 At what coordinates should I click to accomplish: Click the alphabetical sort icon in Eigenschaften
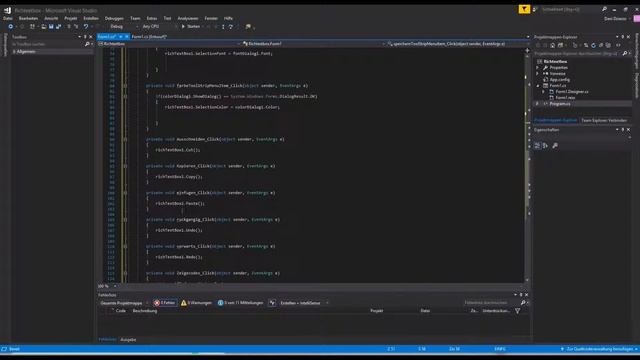pyautogui.click(x=545, y=146)
